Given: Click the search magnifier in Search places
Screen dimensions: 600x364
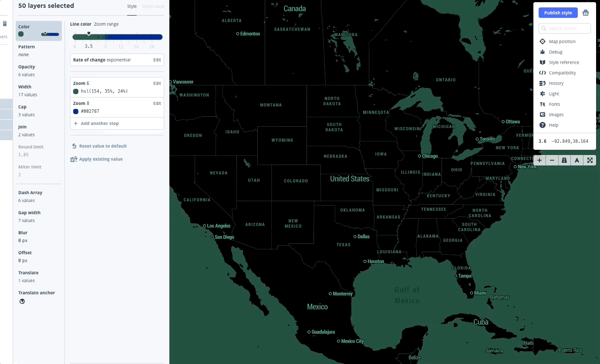Looking at the screenshot, I should [544, 28].
